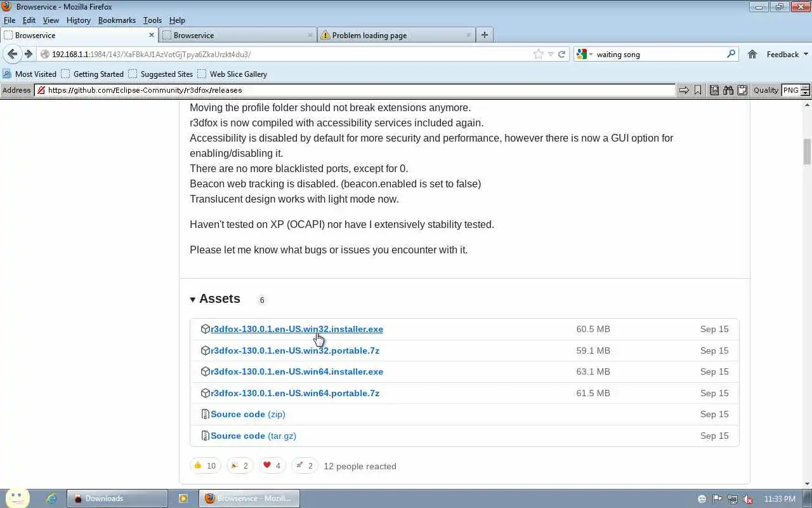Open the History menu

[x=79, y=20]
